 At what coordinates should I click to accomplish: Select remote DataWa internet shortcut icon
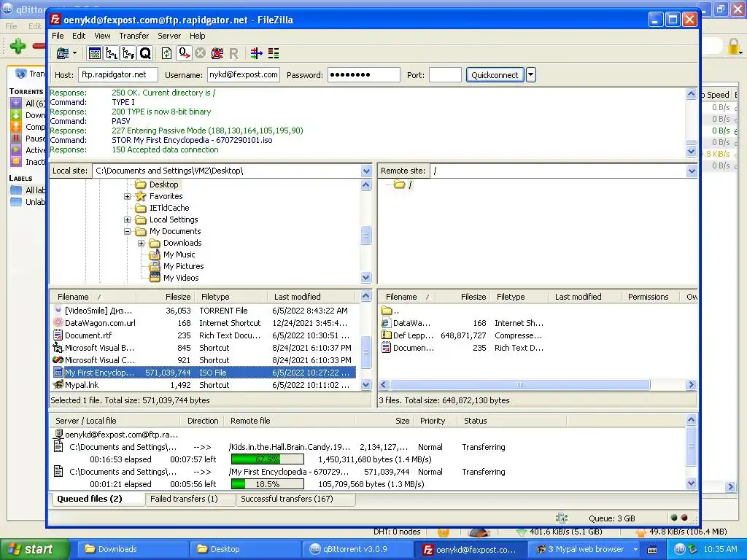point(387,323)
